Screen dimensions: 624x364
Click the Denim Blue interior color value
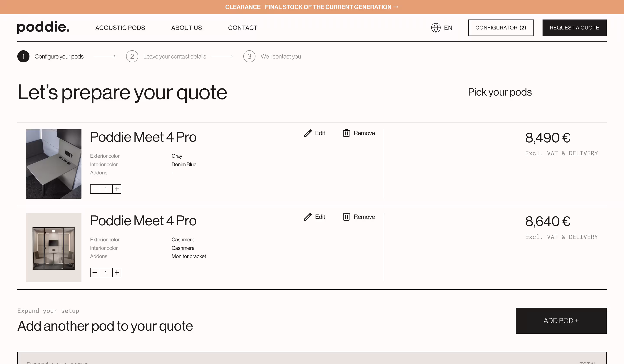point(184,164)
